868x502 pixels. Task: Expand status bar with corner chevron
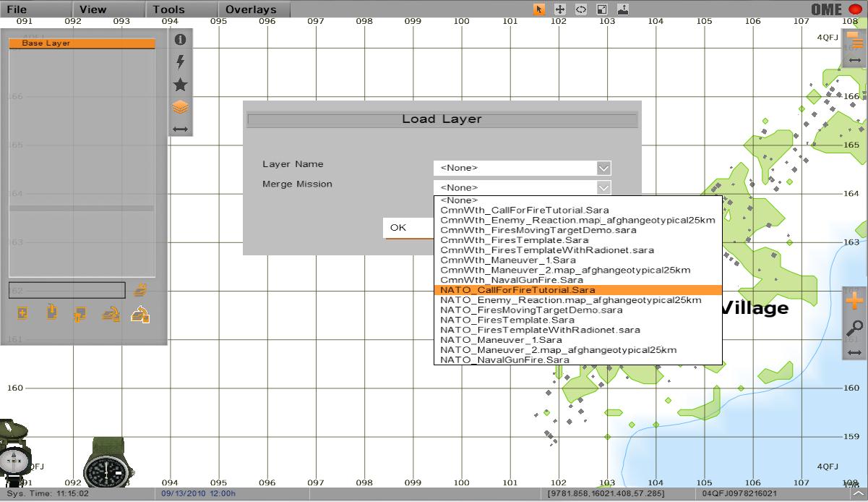(x=857, y=494)
